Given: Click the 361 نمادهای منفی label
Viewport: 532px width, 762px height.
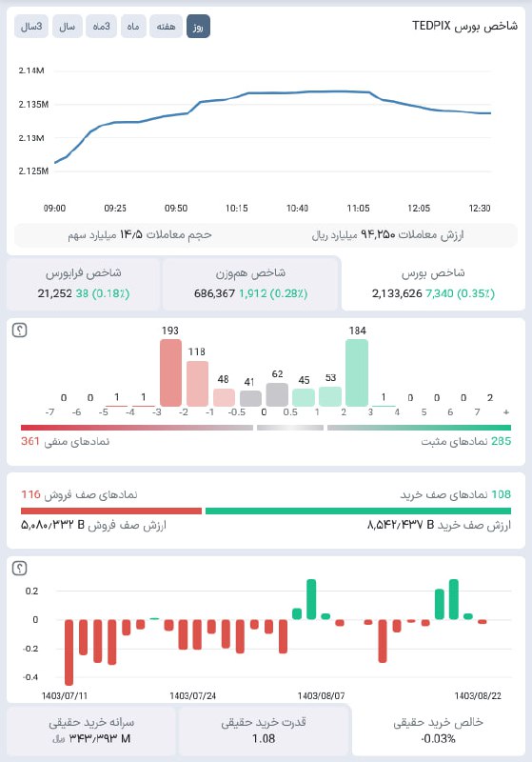Looking at the screenshot, I should click(65, 441).
